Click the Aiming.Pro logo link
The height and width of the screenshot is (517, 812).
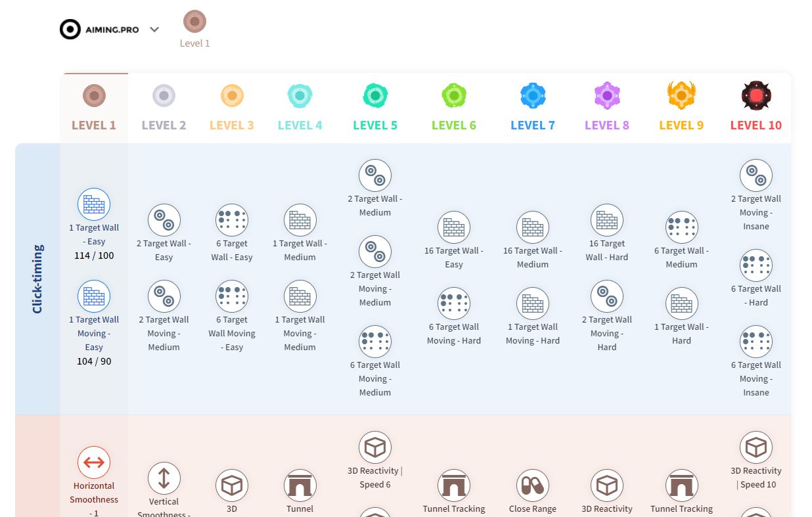pos(100,30)
